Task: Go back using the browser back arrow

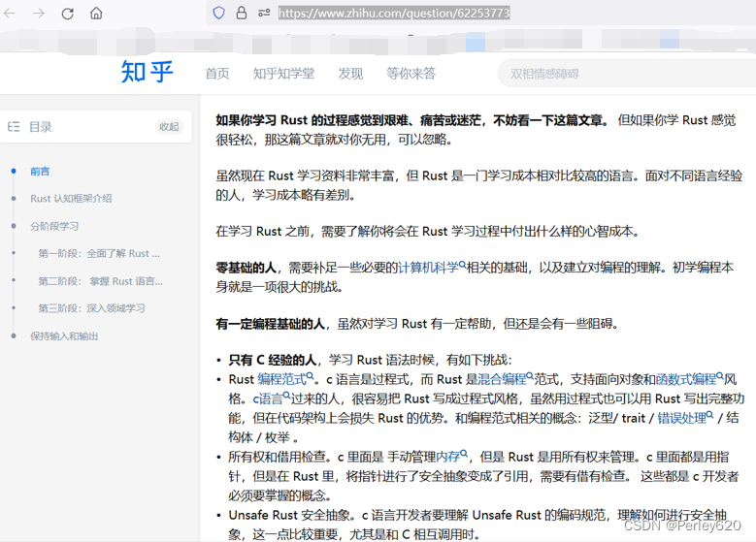Action: click(9, 13)
